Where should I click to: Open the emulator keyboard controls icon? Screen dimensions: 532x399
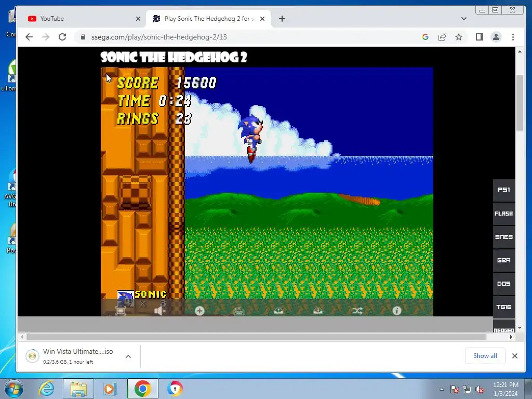pyautogui.click(x=239, y=311)
